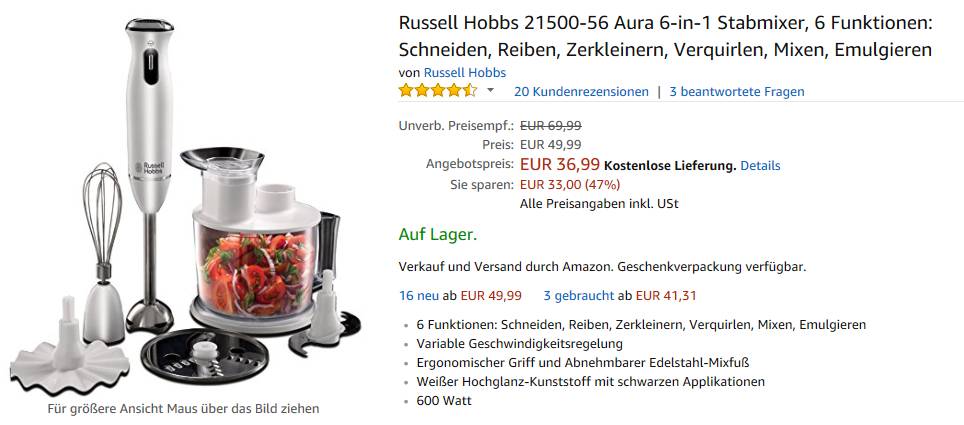Click the Sie sparen EUR 33,00 savings text

tap(570, 185)
